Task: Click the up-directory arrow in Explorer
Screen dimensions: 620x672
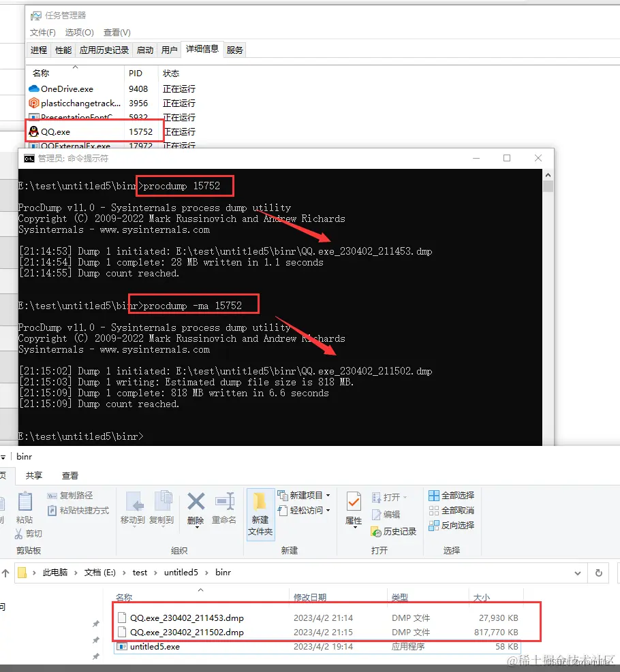Action: pyautogui.click(x=5, y=573)
